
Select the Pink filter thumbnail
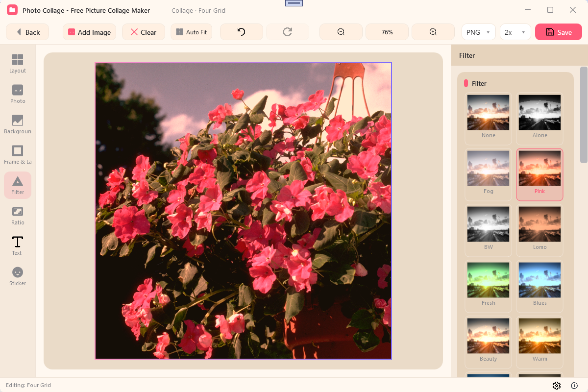pos(539,174)
